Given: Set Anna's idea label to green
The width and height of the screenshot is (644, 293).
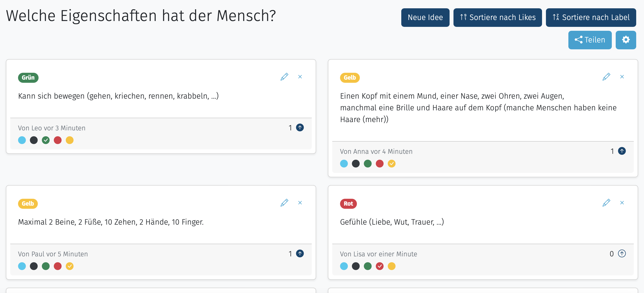Looking at the screenshot, I should [368, 164].
